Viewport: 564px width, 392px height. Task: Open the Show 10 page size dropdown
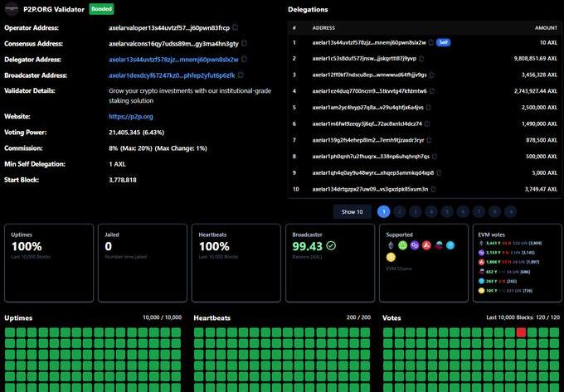pyautogui.click(x=352, y=211)
